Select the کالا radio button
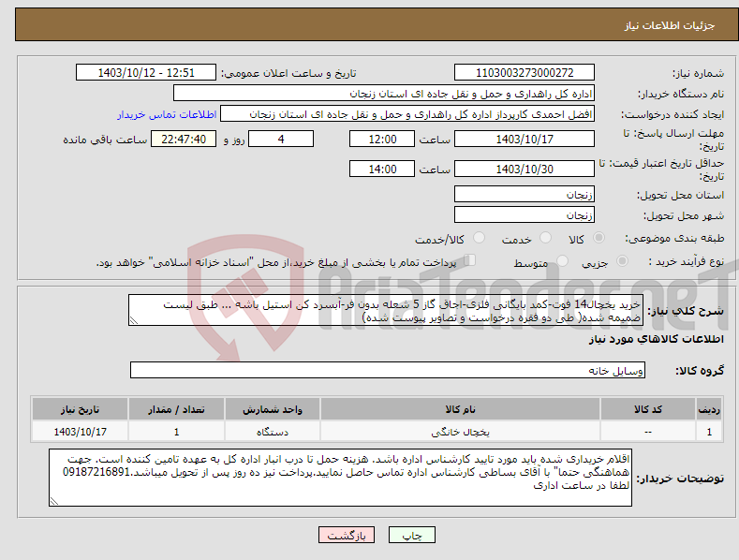Viewport: 739px width, 560px height. [599, 238]
